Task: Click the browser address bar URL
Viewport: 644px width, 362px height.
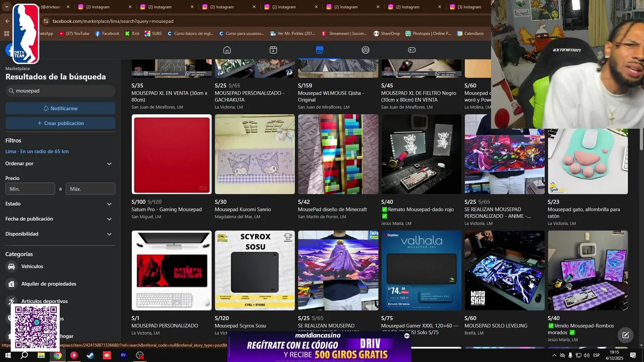Action: coord(113,21)
